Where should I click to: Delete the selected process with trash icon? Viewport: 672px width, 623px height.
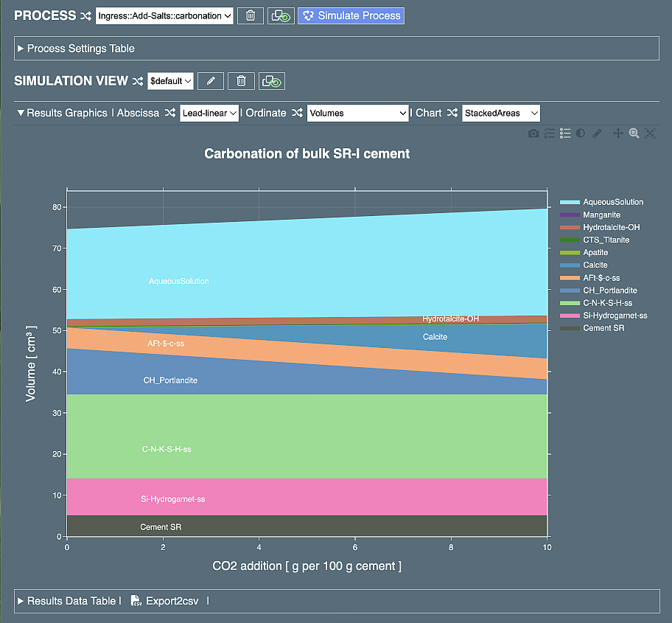pos(251,15)
